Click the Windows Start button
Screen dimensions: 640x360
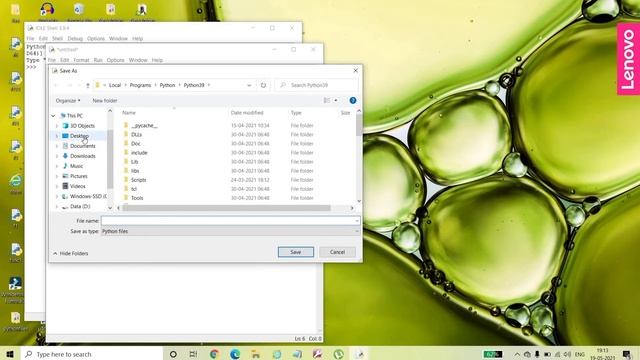(10, 354)
